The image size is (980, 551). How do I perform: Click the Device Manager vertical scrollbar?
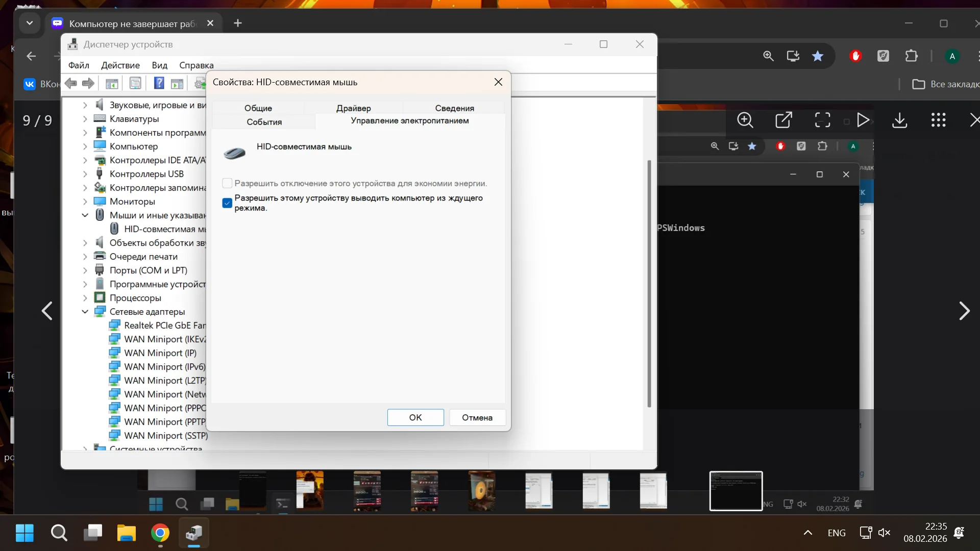[x=649, y=283]
